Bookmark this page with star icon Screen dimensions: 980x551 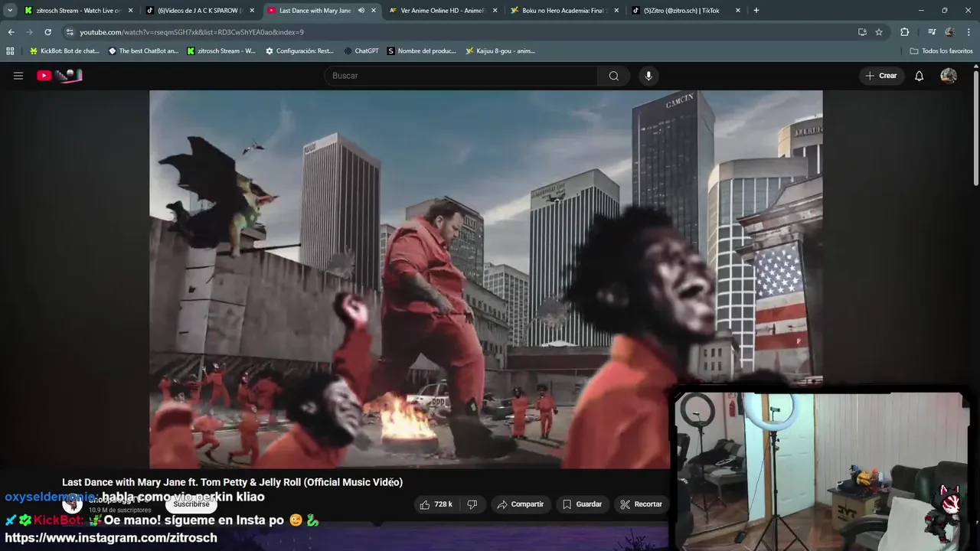(x=879, y=32)
